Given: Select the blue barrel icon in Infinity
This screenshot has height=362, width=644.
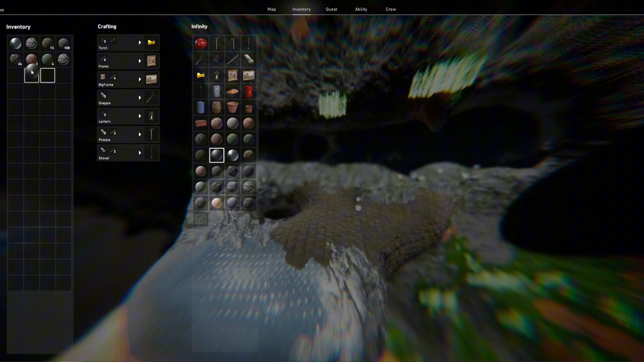Looking at the screenshot, I should click(201, 108).
